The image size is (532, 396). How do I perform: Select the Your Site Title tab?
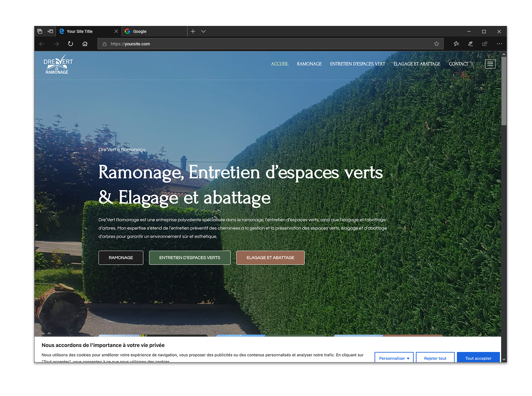tap(89, 31)
